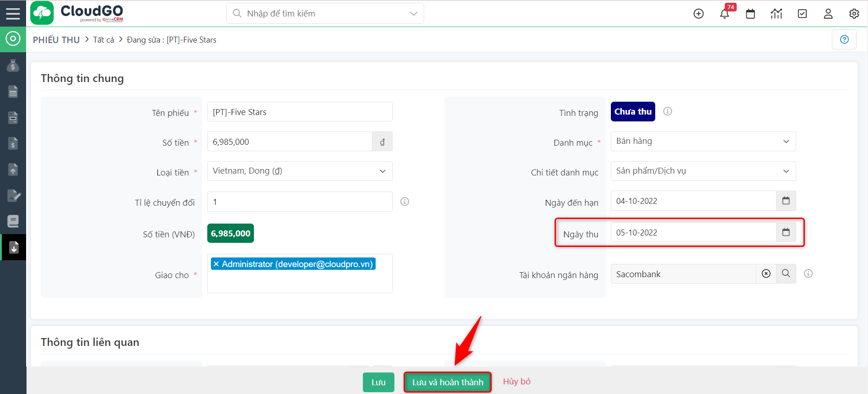
Task: Open the calendar icon in top bar
Action: tap(750, 14)
